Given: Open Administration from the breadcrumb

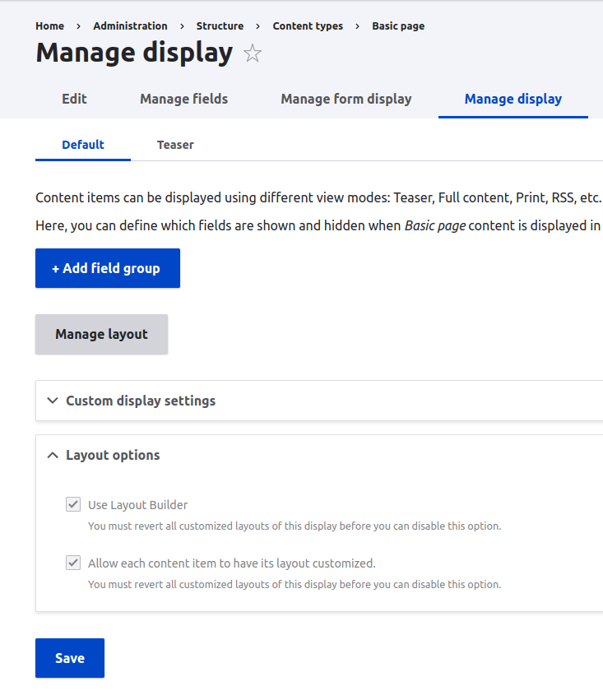Looking at the screenshot, I should click(x=130, y=25).
